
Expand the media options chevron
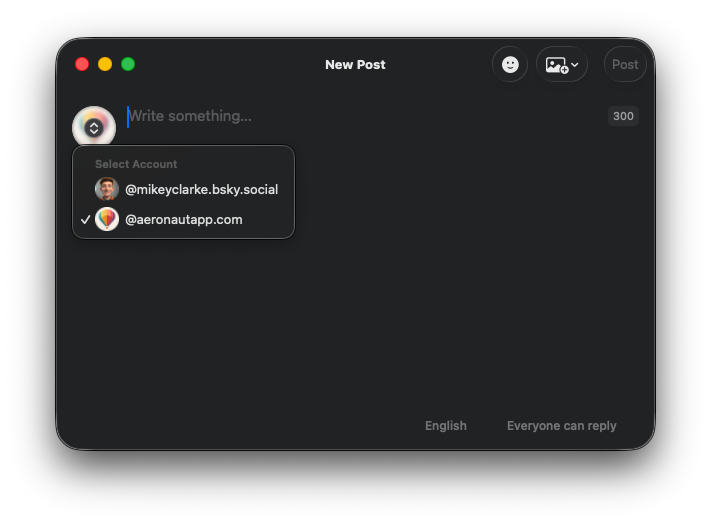[575, 65]
